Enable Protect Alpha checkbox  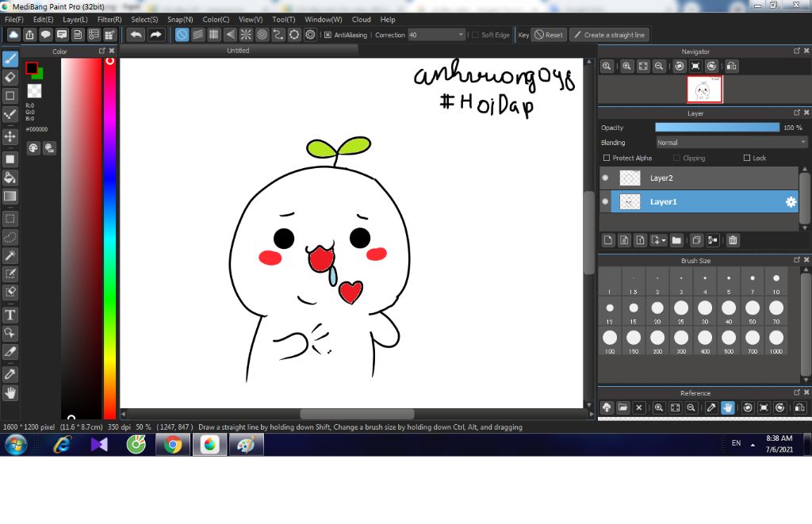[607, 158]
